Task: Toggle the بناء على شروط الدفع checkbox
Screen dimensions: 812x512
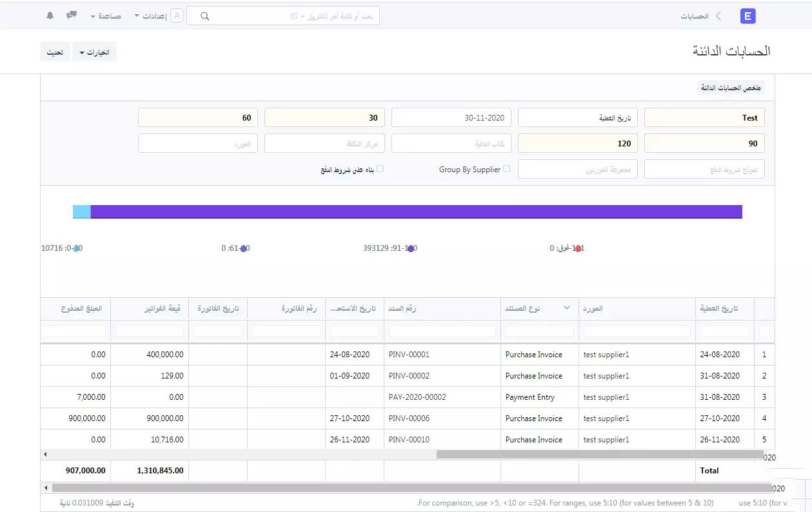Action: click(x=380, y=169)
